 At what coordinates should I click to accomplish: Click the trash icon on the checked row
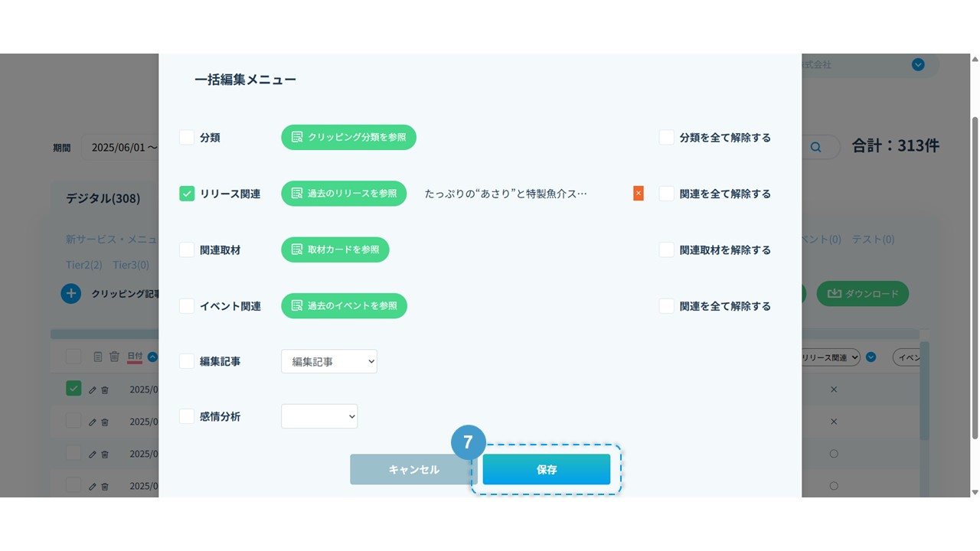click(x=105, y=390)
